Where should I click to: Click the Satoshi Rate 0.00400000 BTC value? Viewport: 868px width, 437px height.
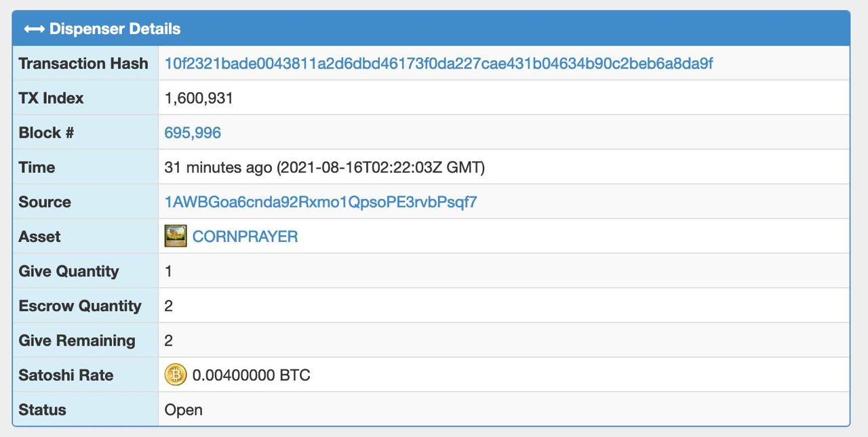click(x=252, y=375)
